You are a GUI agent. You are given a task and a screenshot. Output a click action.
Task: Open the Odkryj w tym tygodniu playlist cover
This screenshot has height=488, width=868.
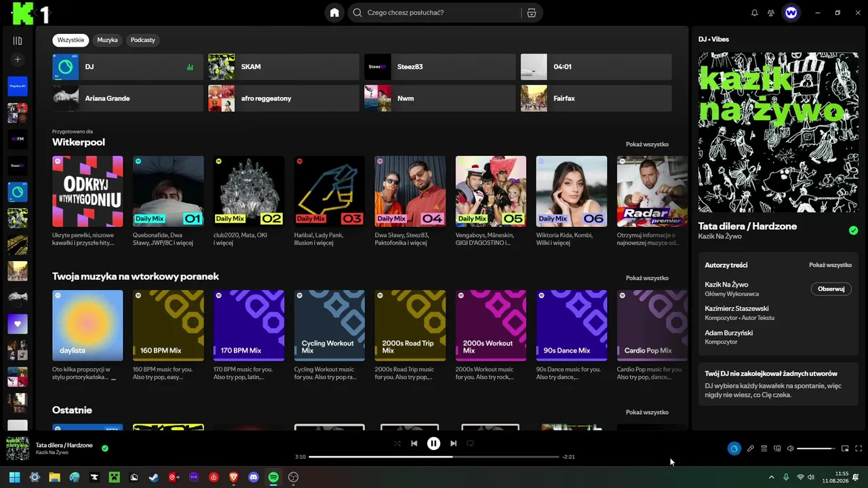(87, 191)
